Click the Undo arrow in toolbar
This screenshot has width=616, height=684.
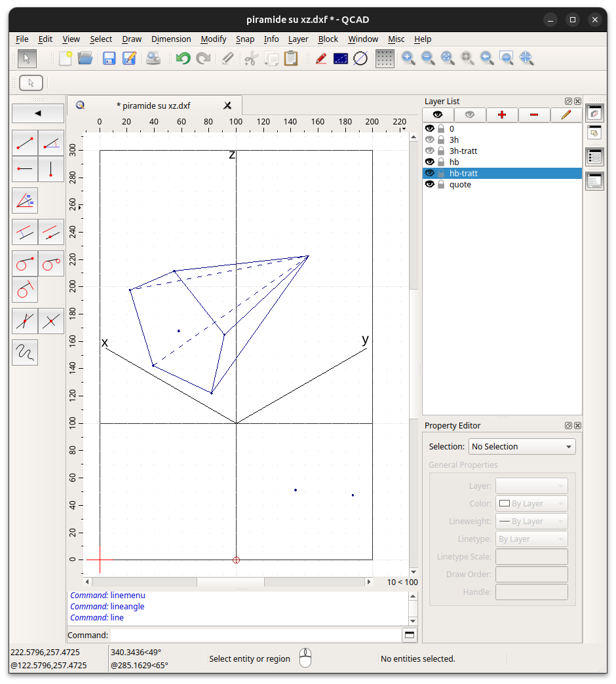pos(183,58)
